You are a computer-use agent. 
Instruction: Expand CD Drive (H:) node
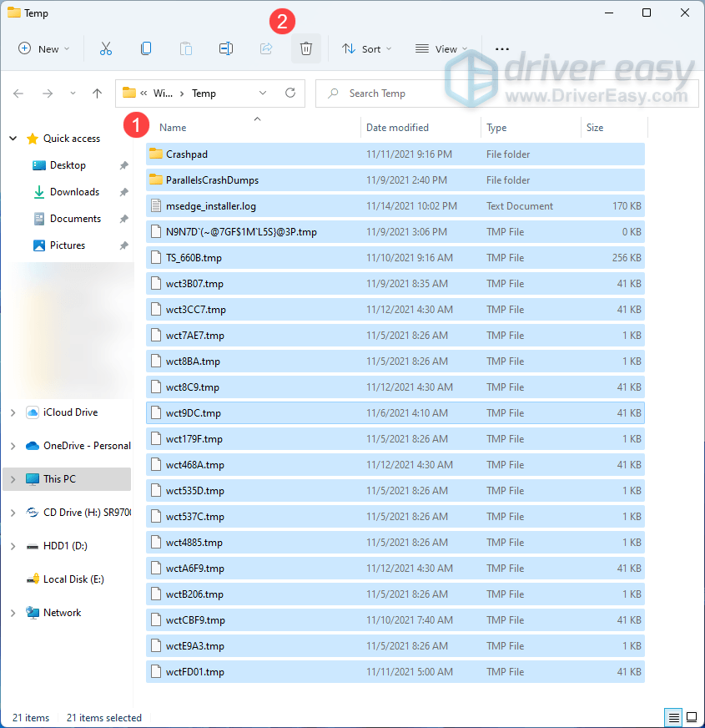13,513
